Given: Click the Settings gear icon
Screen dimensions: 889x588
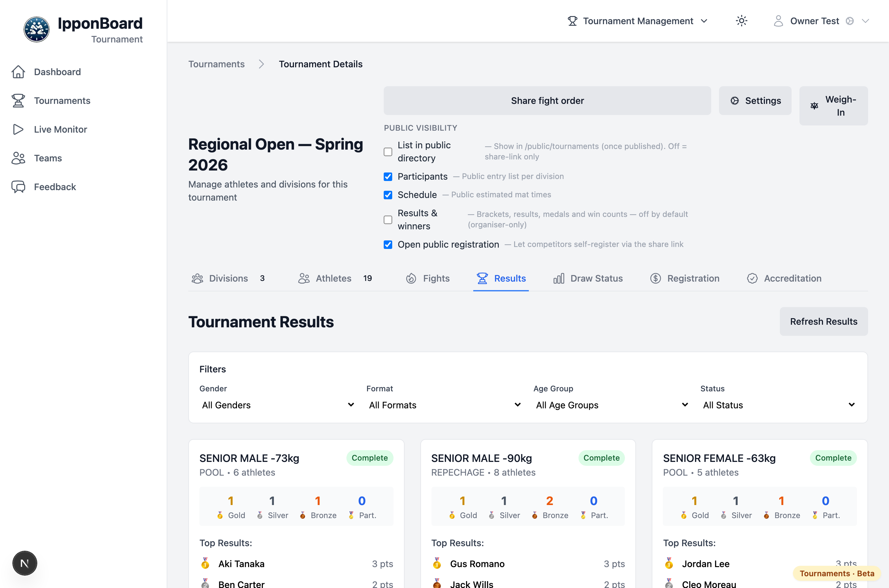Looking at the screenshot, I should [x=734, y=101].
